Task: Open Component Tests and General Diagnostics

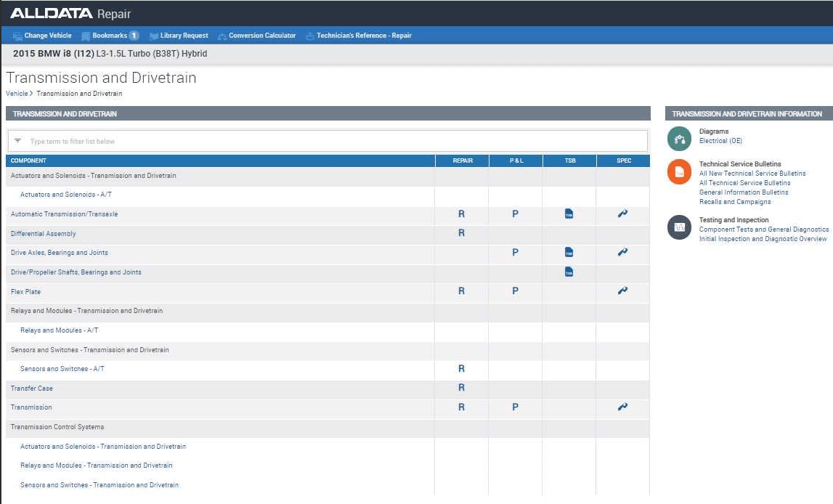Action: (x=764, y=229)
